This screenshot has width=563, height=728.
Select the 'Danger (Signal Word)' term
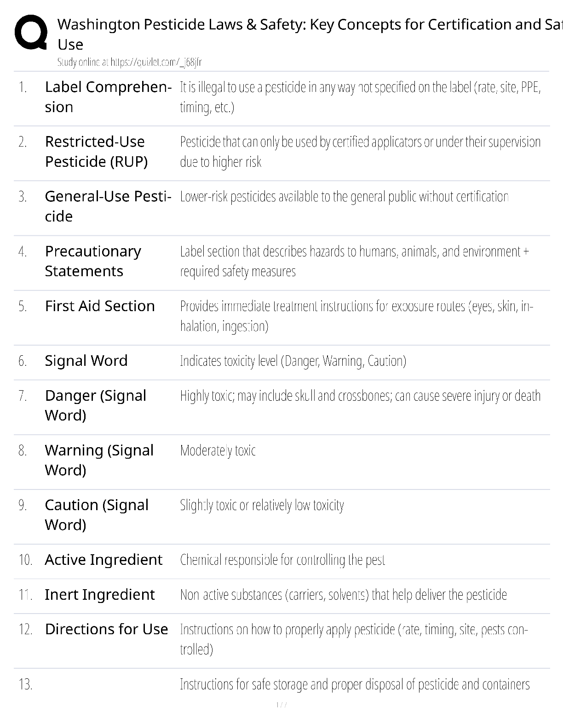[96, 405]
